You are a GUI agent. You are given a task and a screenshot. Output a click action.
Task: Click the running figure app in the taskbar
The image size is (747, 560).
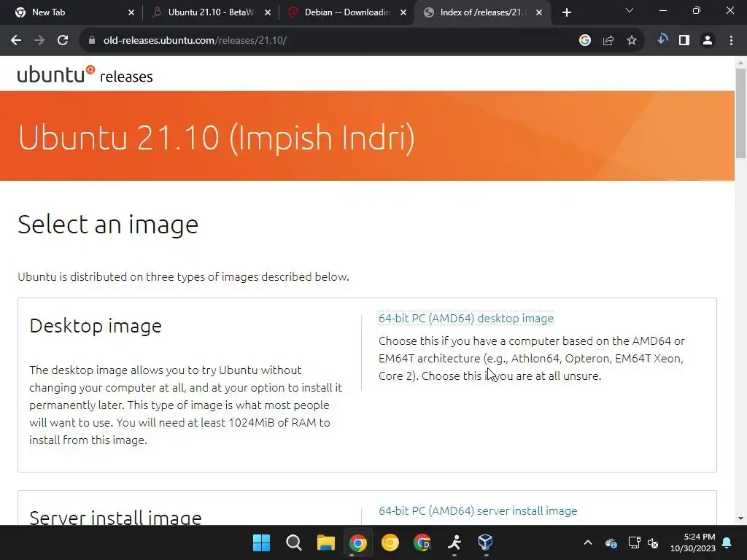tap(454, 542)
